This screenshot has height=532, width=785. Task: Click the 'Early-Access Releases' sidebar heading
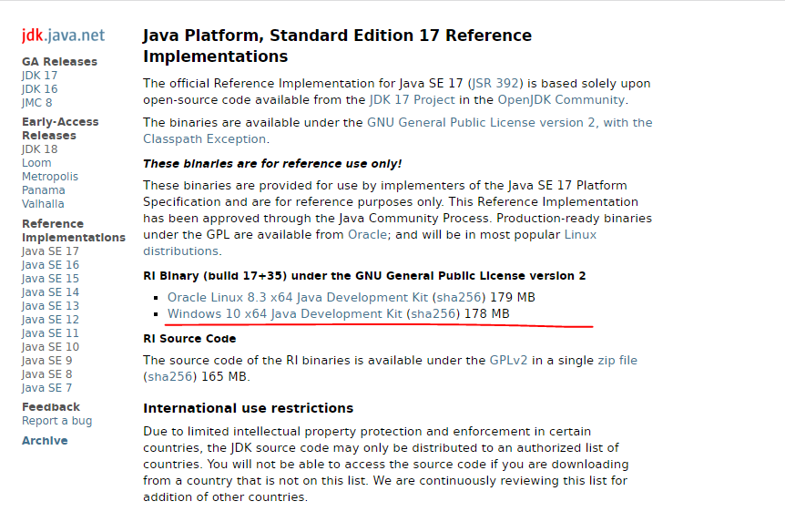click(x=60, y=128)
